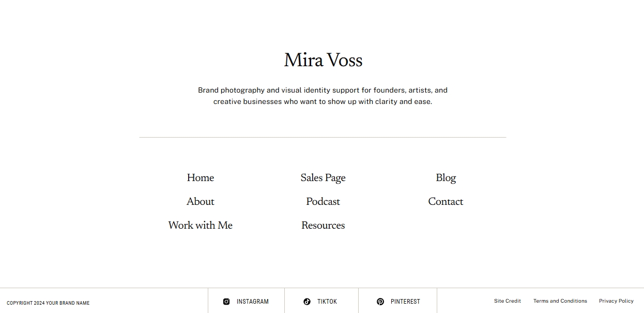Open the PINTEREST text link
Viewport: 644px width, 313px height.
point(405,302)
